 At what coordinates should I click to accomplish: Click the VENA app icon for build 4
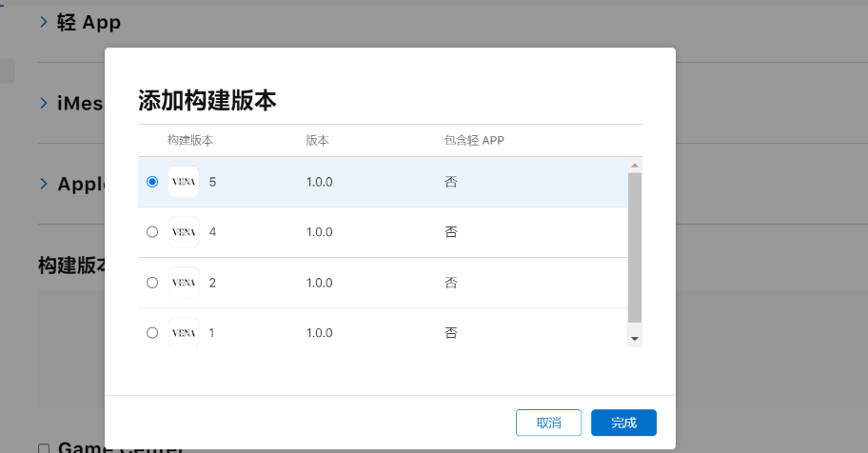click(x=184, y=232)
